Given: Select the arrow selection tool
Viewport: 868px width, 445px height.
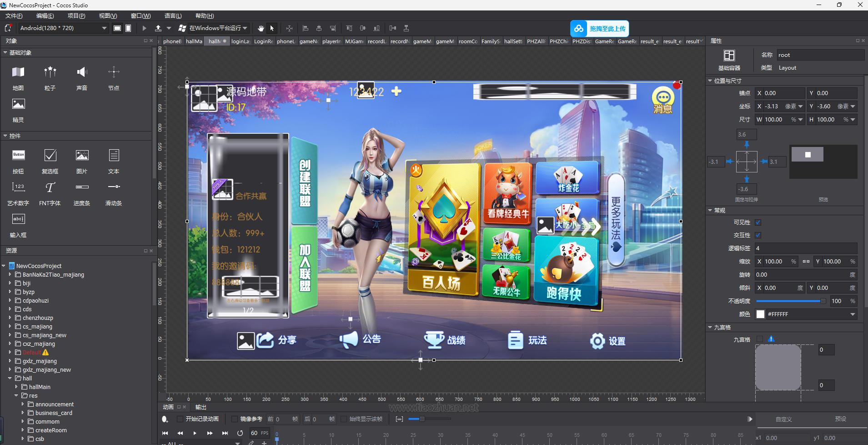Looking at the screenshot, I should point(272,28).
